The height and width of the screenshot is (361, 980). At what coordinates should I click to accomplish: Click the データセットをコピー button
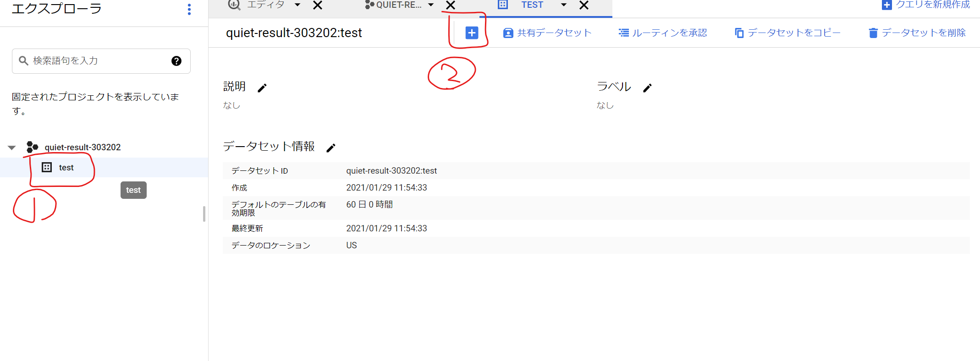pyautogui.click(x=787, y=33)
